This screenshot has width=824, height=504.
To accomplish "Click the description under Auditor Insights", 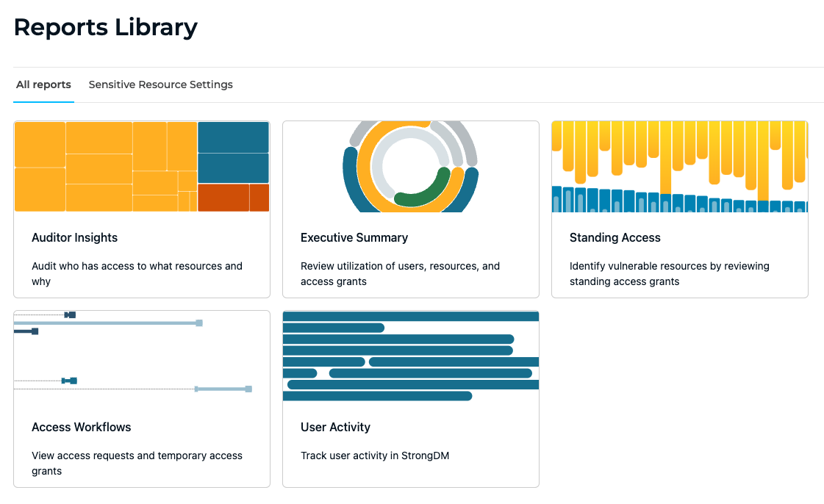I will tap(137, 273).
